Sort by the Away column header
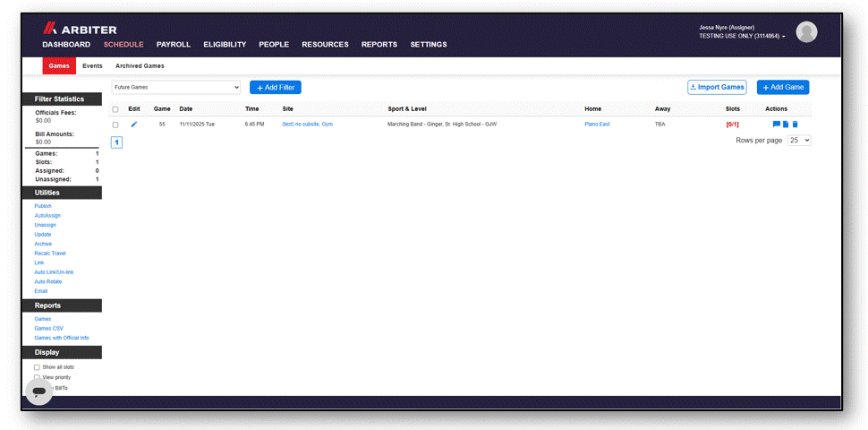The height and width of the screenshot is (430, 868). (662, 109)
